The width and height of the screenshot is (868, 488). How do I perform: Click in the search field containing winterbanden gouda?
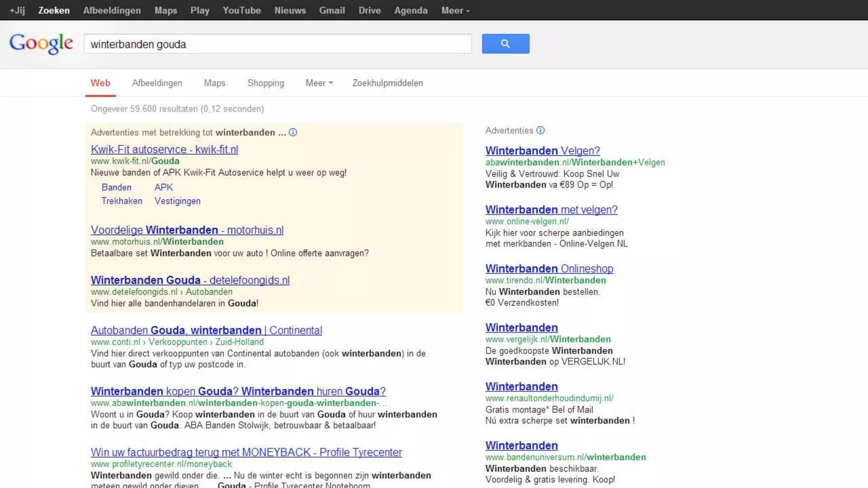[278, 44]
